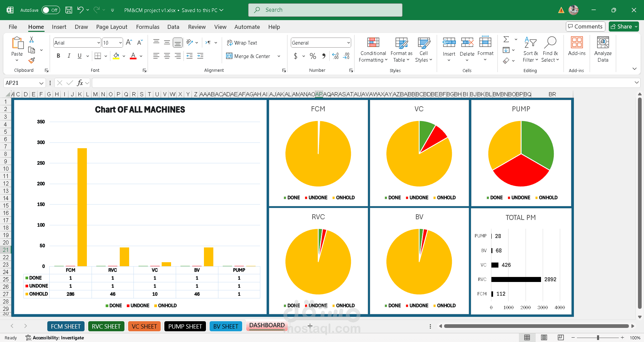Click the Format Painter brush icon
644x342 pixels.
click(32, 60)
